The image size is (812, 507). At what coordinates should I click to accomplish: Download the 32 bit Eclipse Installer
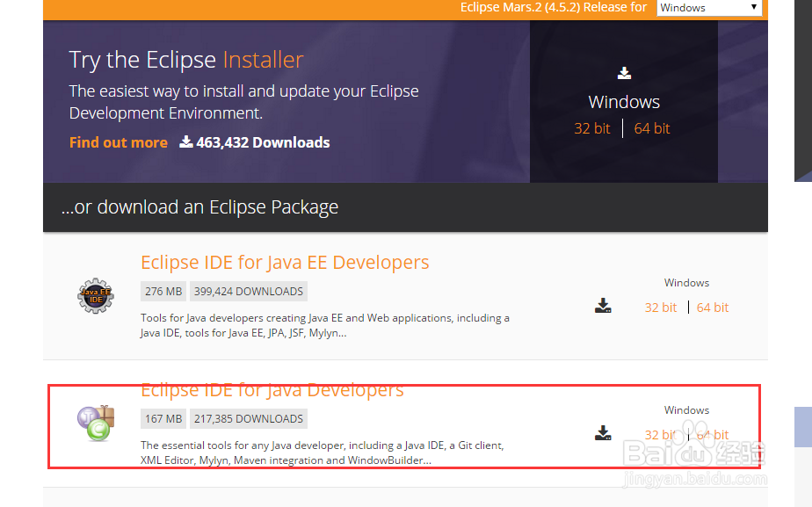tap(591, 127)
